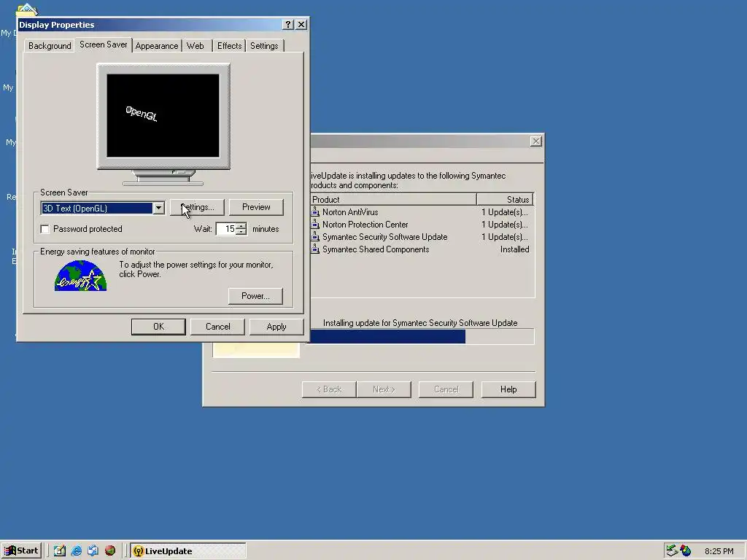Open the 3D Text screen saver dropdown

click(x=158, y=208)
